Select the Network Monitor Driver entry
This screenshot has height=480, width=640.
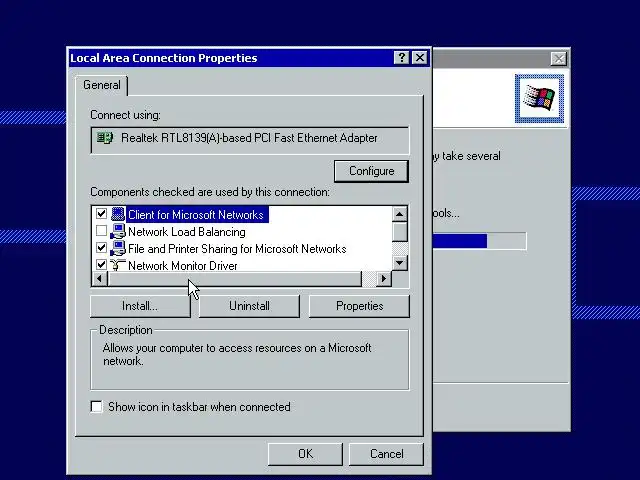tap(182, 266)
